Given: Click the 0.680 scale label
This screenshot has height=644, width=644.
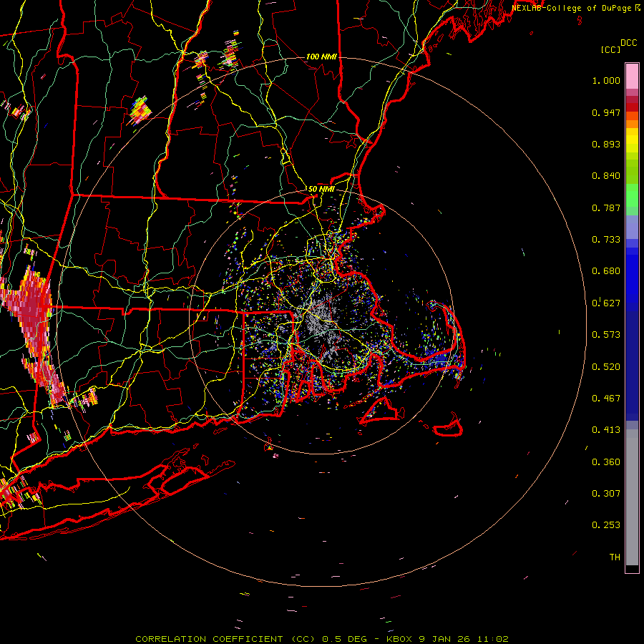Looking at the screenshot, I should tap(606, 271).
